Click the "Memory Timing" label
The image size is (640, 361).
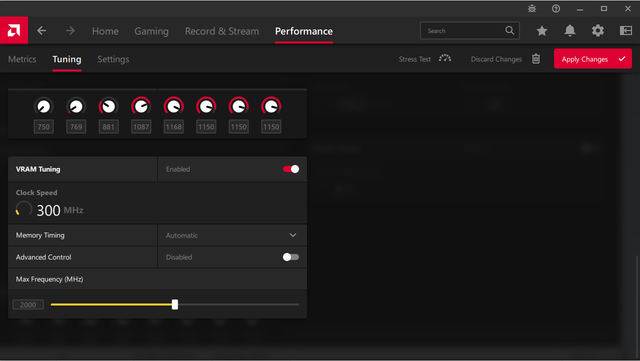(40, 235)
